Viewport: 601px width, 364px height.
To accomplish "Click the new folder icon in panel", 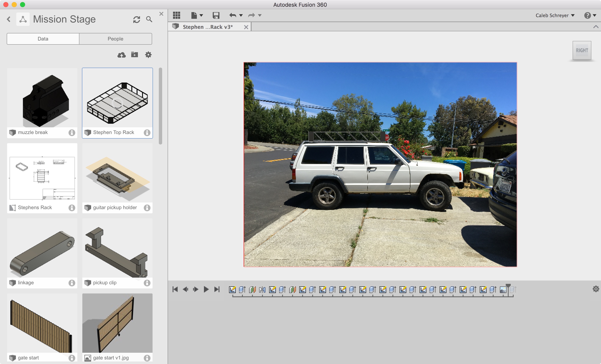I will click(134, 55).
